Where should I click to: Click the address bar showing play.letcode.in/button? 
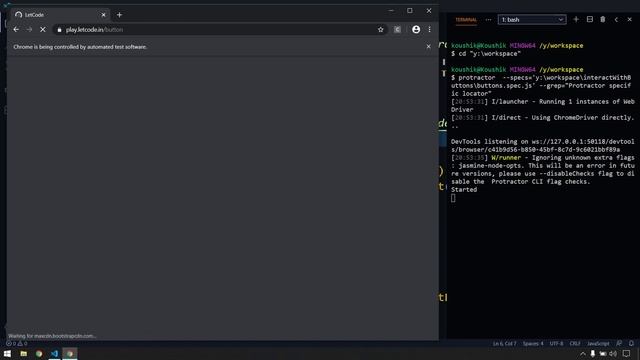tap(220, 29)
